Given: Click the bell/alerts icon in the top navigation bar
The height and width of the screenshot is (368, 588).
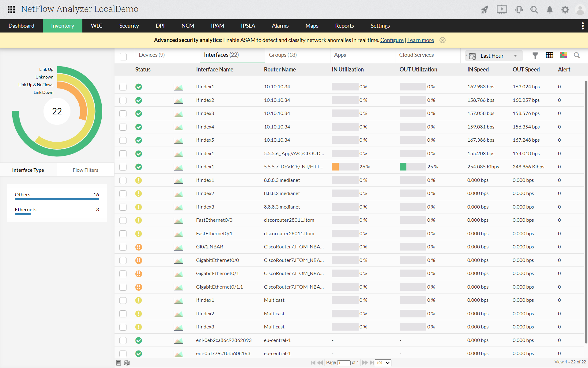Looking at the screenshot, I should [549, 9].
